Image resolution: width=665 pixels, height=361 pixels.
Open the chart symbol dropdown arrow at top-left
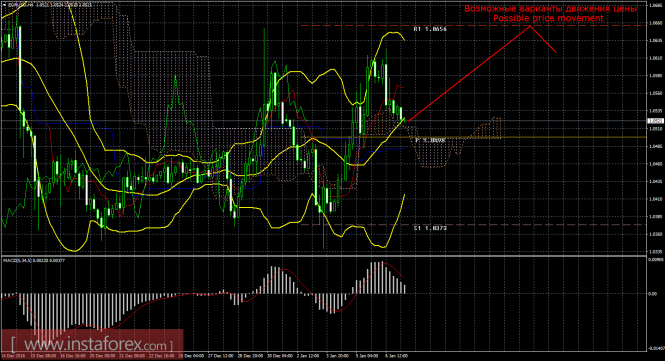[x=4, y=4]
